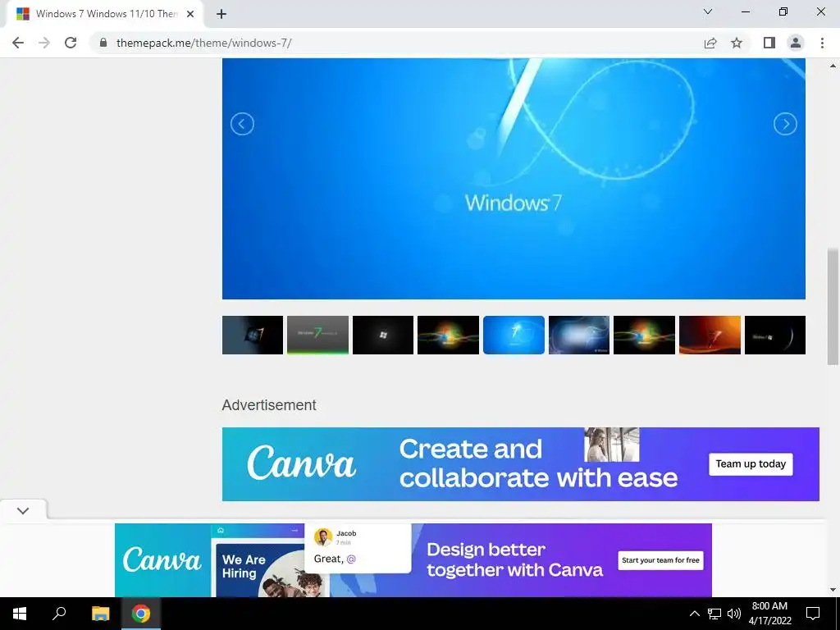Select the gray thumbnail with green 7
840x630 pixels.
[x=317, y=336]
